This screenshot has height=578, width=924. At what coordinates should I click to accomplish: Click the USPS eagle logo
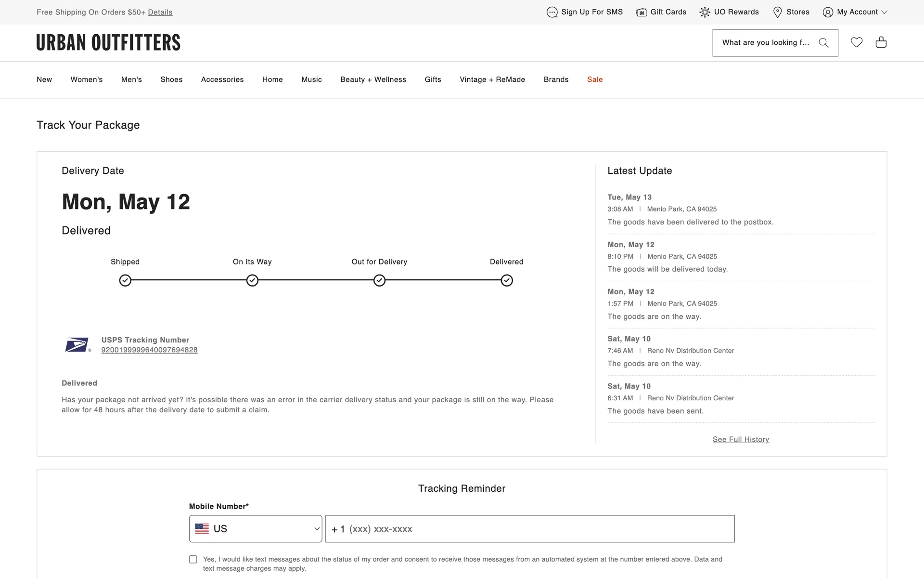click(x=77, y=345)
